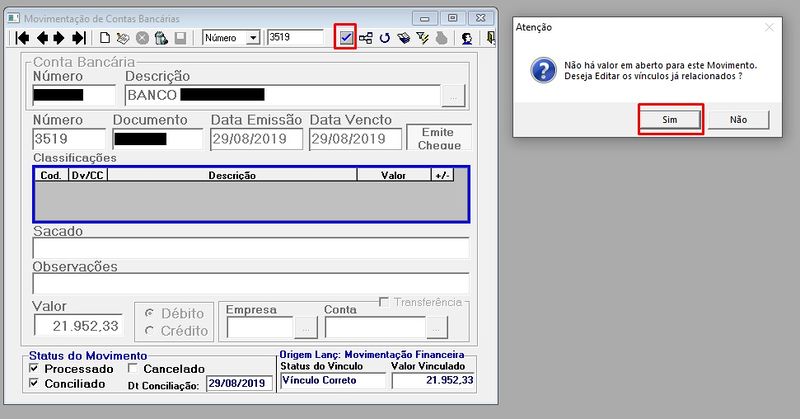The image size is (800, 419).
Task: Toggle the Transferência checkbox
Action: click(384, 302)
